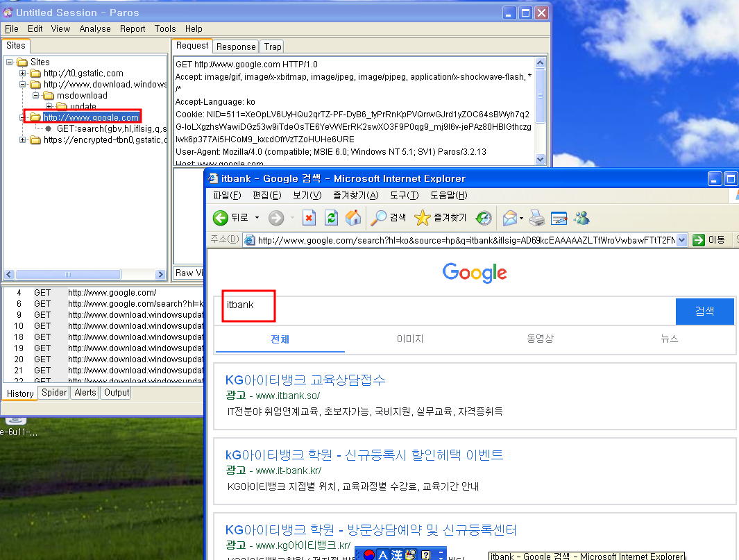Click the Sites root folder icon
The image size is (739, 560).
pos(22,62)
